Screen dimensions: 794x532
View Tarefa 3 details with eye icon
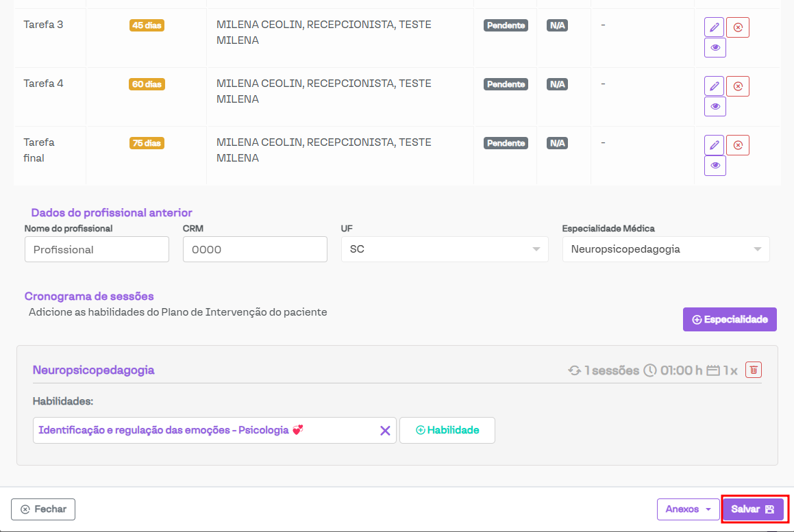(715, 48)
